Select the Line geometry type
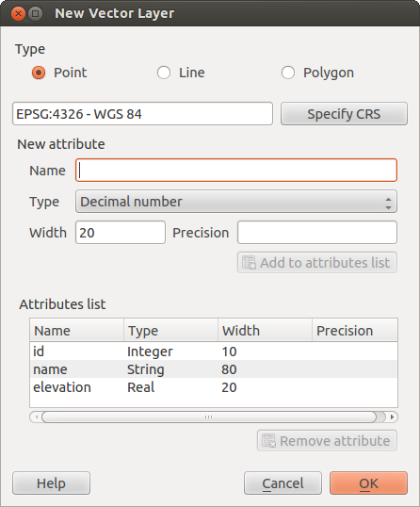This screenshot has width=420, height=507. 164,73
